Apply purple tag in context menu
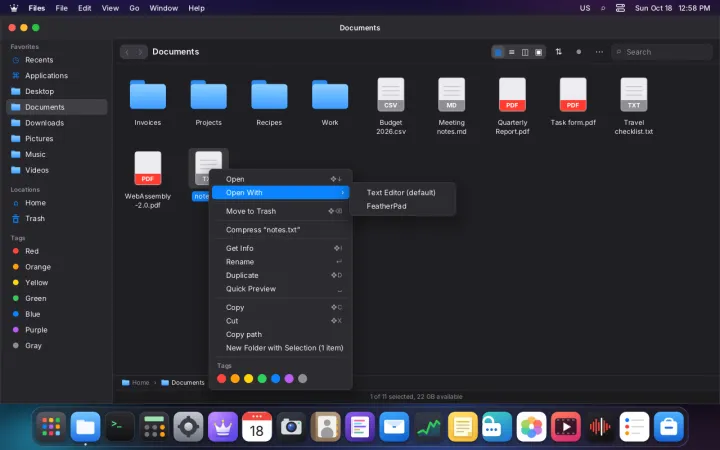This screenshot has width=720, height=450. [289, 378]
